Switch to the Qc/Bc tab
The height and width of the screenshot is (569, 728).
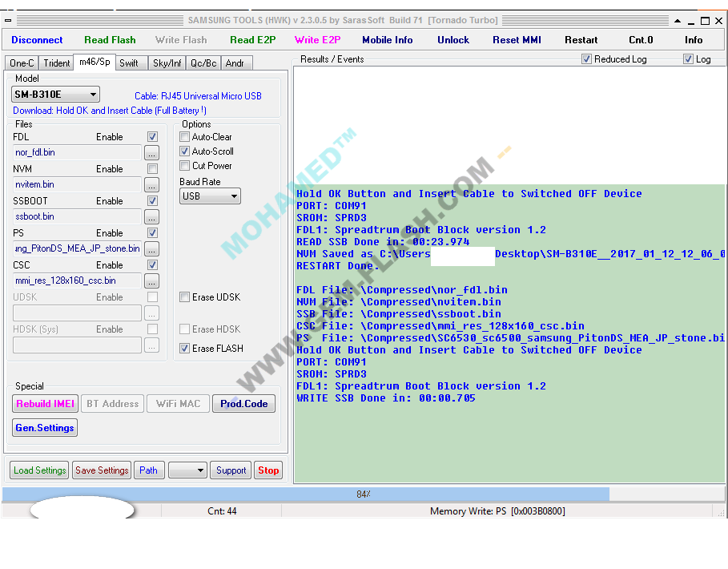pyautogui.click(x=203, y=63)
